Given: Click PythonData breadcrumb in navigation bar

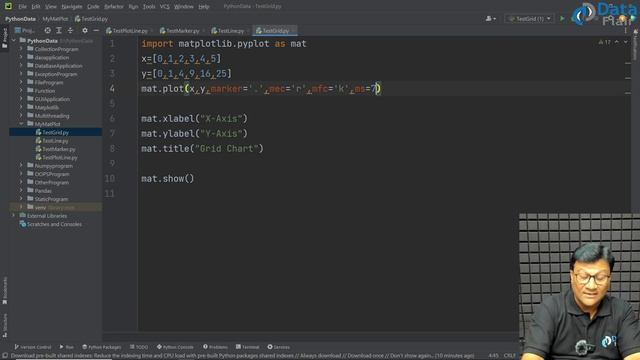Looking at the screenshot, I should point(20,19).
